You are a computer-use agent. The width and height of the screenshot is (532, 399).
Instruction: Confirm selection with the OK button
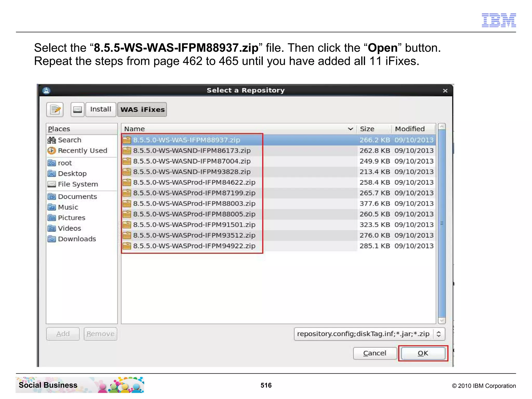coord(423,353)
